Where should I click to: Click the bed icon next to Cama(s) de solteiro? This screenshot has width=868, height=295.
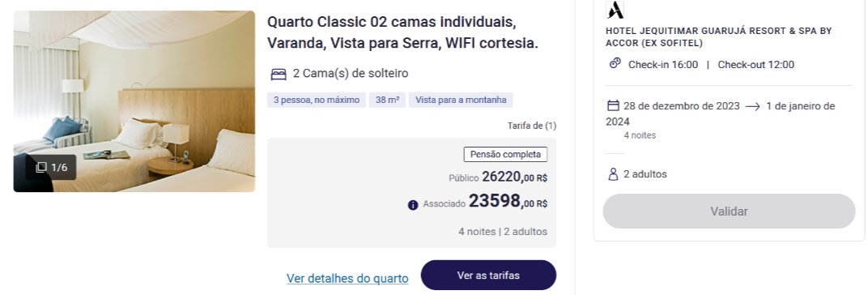point(279,74)
